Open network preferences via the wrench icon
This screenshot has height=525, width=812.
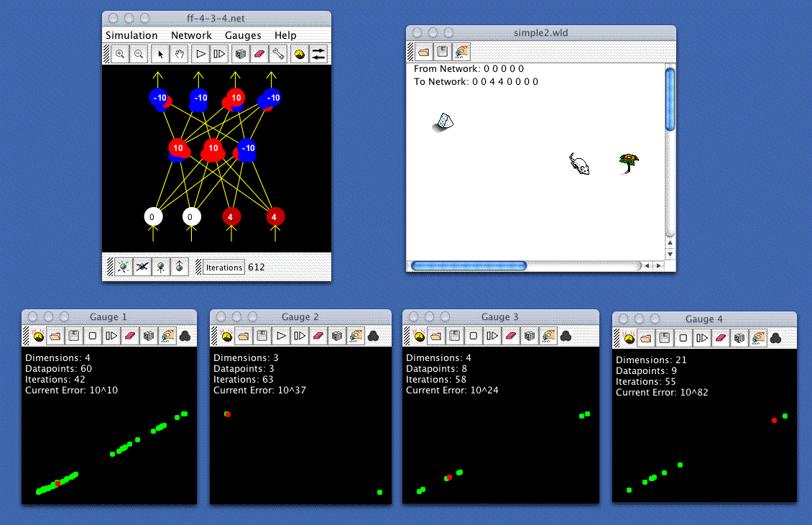coord(278,53)
